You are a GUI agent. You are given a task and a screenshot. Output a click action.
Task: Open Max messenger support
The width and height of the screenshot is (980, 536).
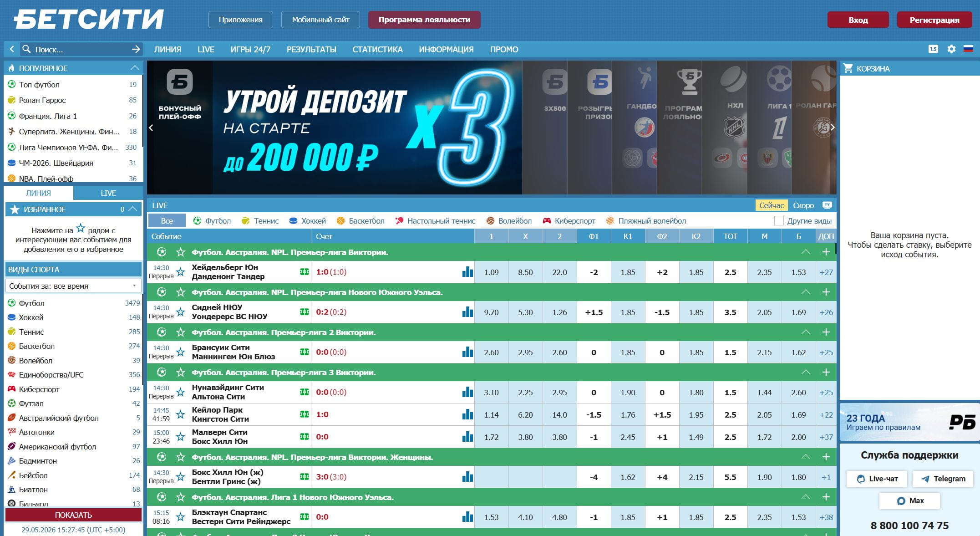pyautogui.click(x=909, y=500)
